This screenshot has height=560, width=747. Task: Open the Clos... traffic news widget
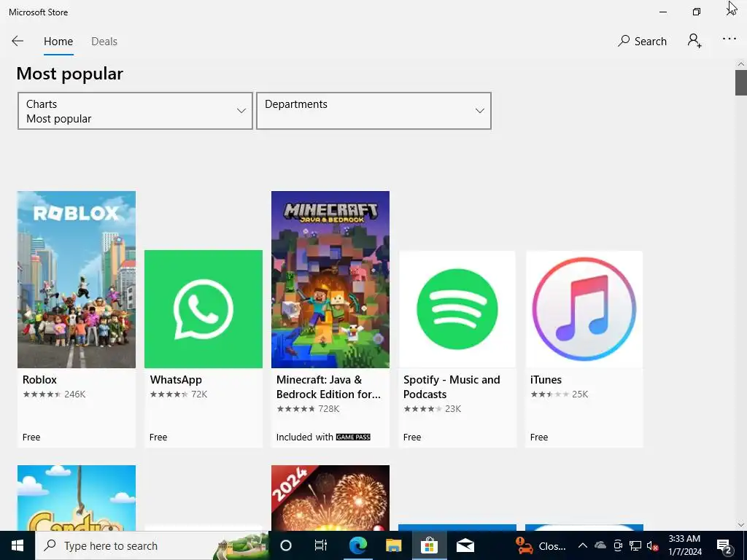pyautogui.click(x=541, y=545)
